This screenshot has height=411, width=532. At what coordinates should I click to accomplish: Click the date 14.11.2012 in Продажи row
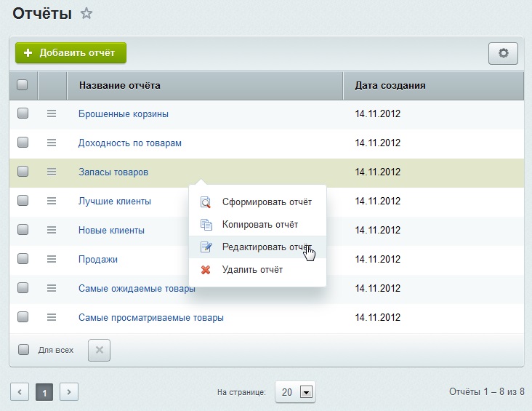[x=378, y=260]
